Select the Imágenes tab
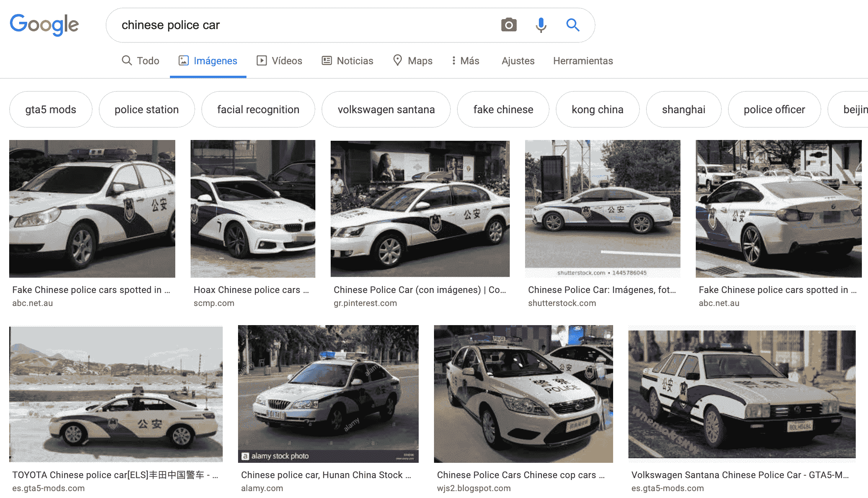The height and width of the screenshot is (498, 868). coord(208,60)
